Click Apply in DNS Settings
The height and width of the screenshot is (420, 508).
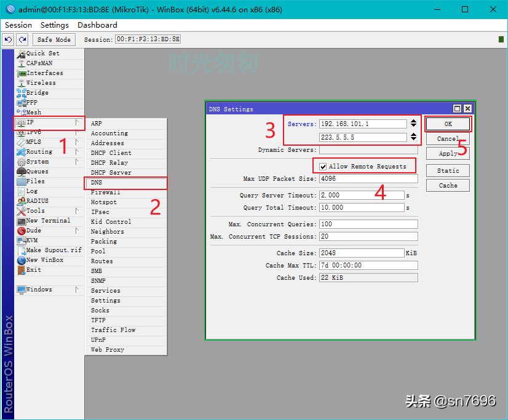tap(448, 154)
